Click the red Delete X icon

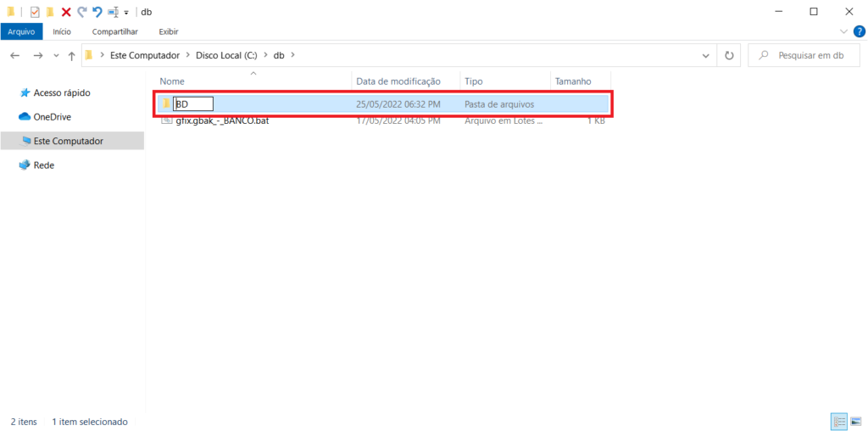coord(66,12)
